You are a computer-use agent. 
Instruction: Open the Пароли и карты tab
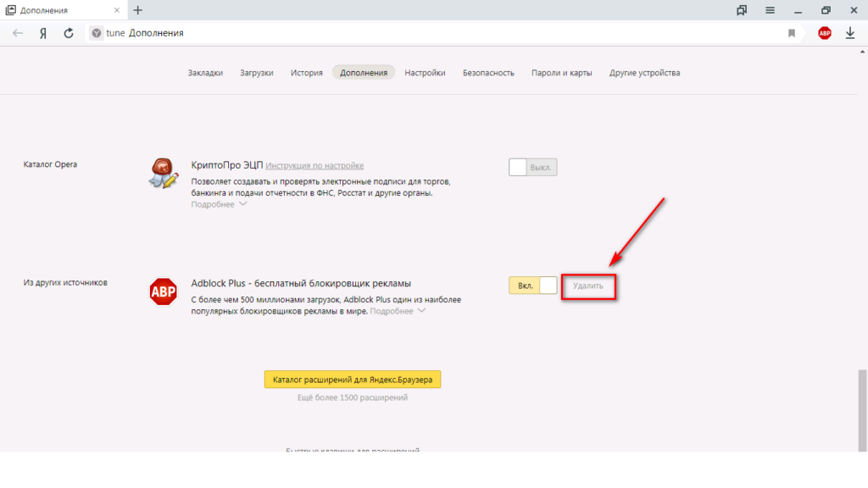coord(561,73)
